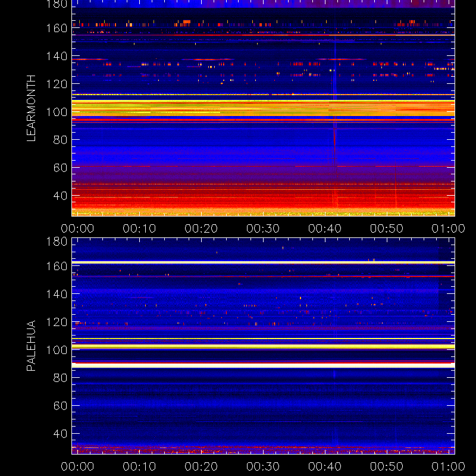
Task: Click 00:20 time label under LEARMONTH plot
Action: [201, 228]
